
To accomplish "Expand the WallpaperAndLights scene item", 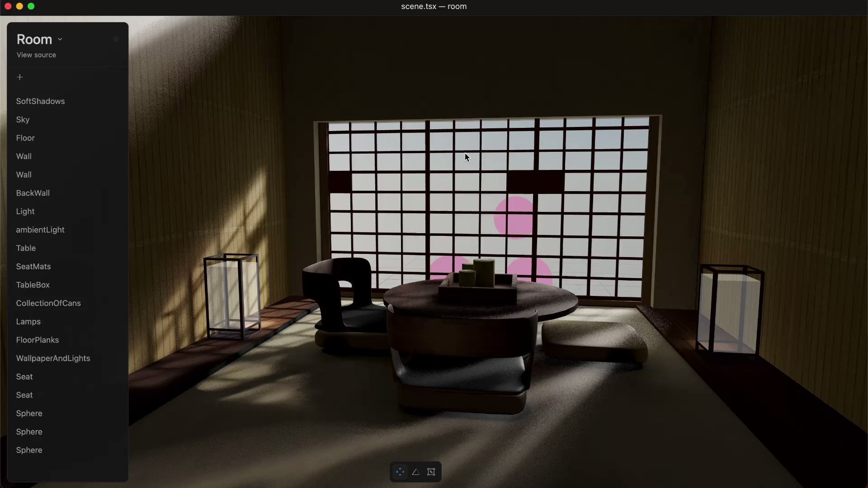I will click(53, 358).
